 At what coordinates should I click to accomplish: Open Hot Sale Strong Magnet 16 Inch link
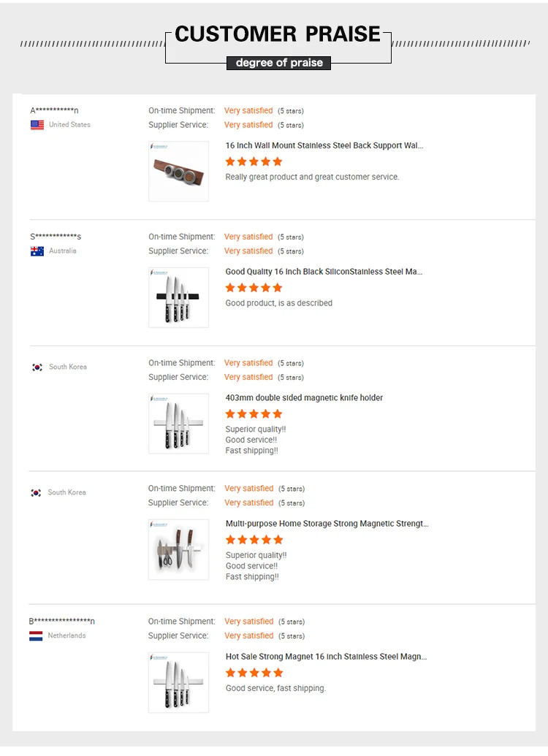tap(326, 657)
